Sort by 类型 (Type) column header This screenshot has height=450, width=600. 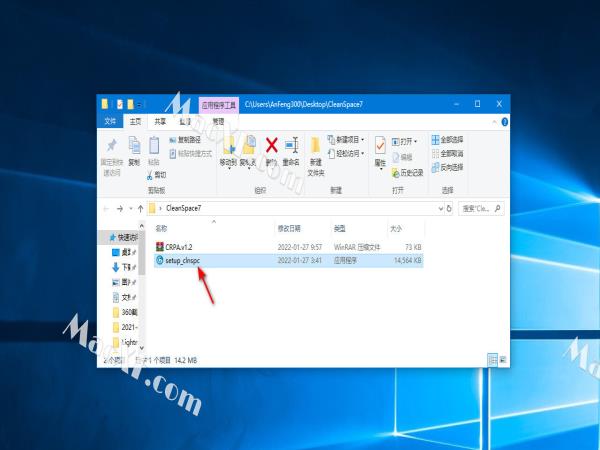click(339, 228)
